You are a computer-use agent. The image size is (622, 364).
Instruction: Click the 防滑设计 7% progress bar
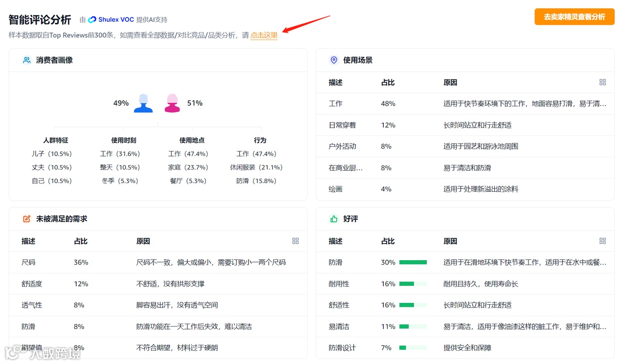413,348
